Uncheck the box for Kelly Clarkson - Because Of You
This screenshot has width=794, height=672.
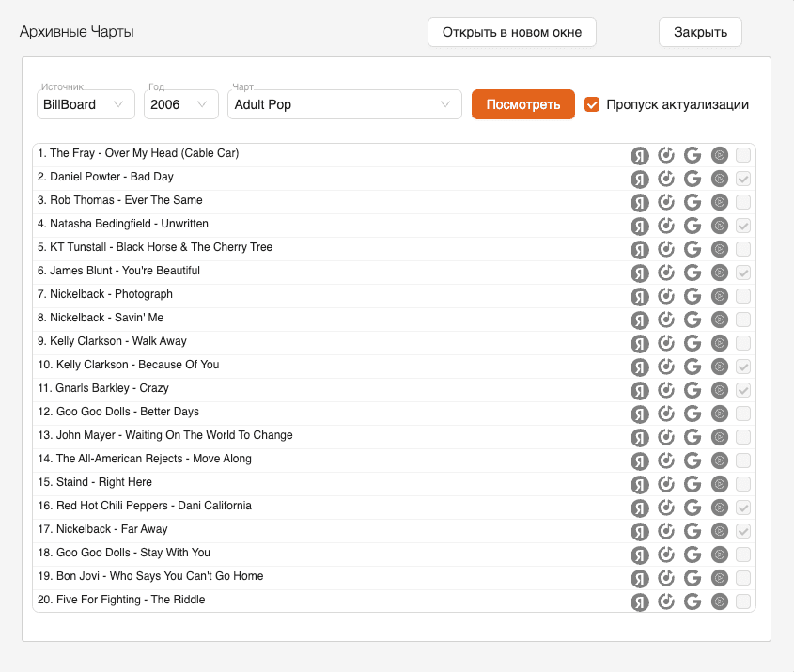[x=743, y=367]
